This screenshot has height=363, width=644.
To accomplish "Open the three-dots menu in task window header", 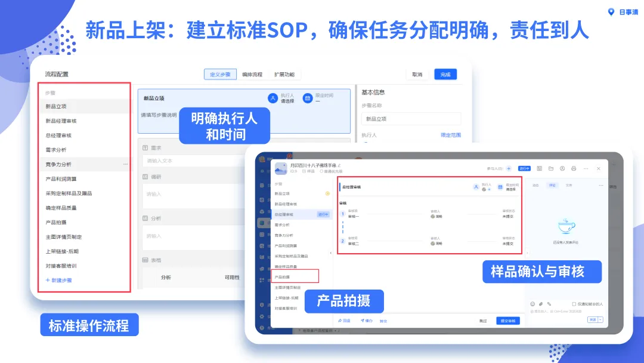I will click(x=586, y=168).
